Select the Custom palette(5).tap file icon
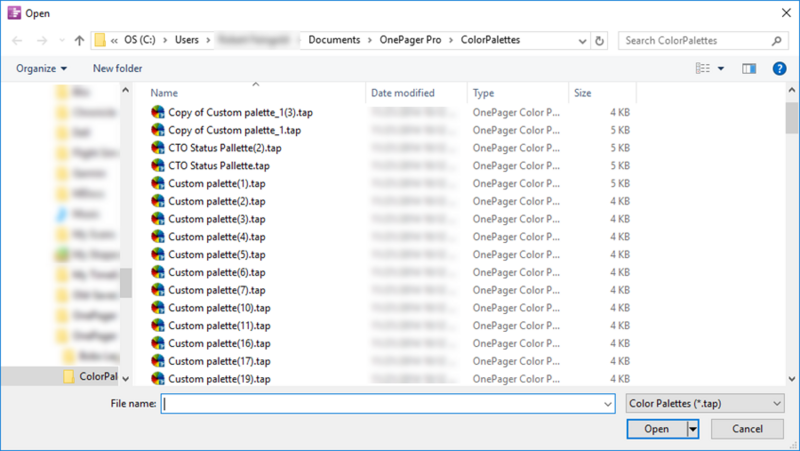800x451 pixels. [158, 254]
